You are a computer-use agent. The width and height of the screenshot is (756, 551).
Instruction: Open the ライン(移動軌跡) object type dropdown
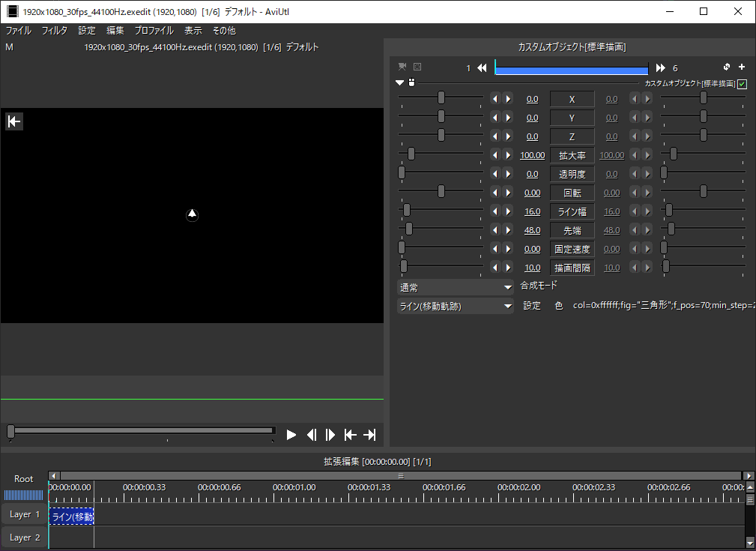coord(455,306)
